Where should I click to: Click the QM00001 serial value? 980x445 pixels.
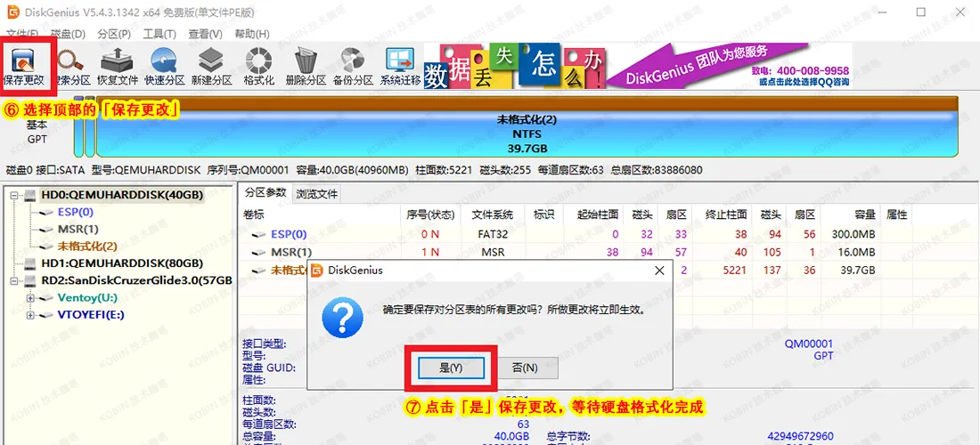click(809, 344)
